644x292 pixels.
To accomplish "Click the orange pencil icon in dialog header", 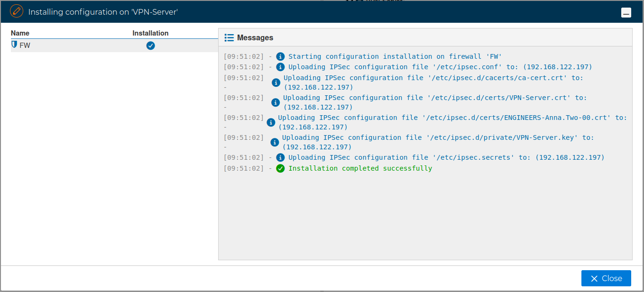I will (x=17, y=11).
